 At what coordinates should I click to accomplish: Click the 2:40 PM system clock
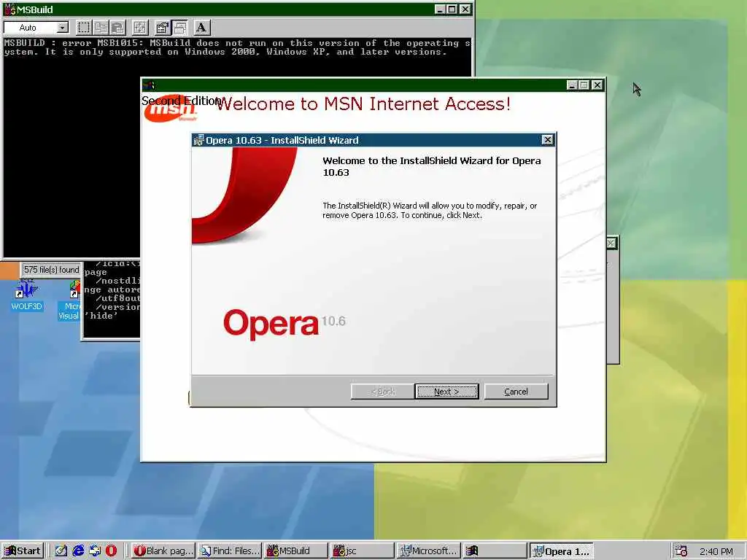click(716, 551)
